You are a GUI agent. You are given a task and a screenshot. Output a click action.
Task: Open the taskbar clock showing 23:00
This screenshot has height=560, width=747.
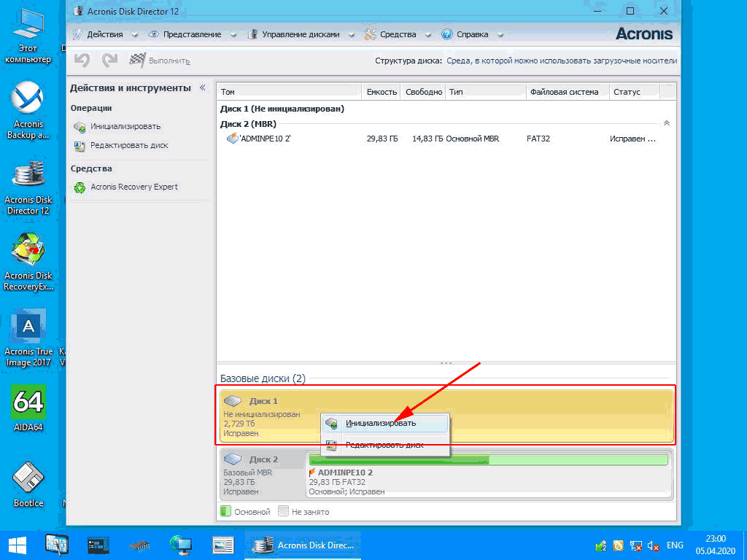pyautogui.click(x=716, y=545)
